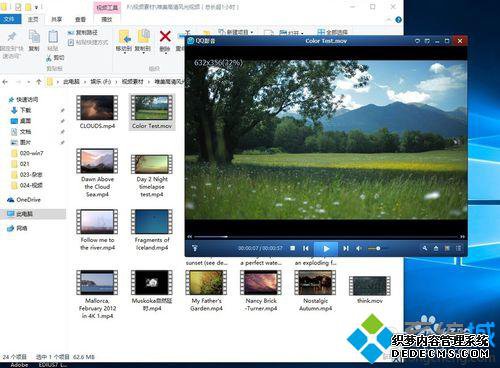Skip to next video in QQ Player

point(346,248)
